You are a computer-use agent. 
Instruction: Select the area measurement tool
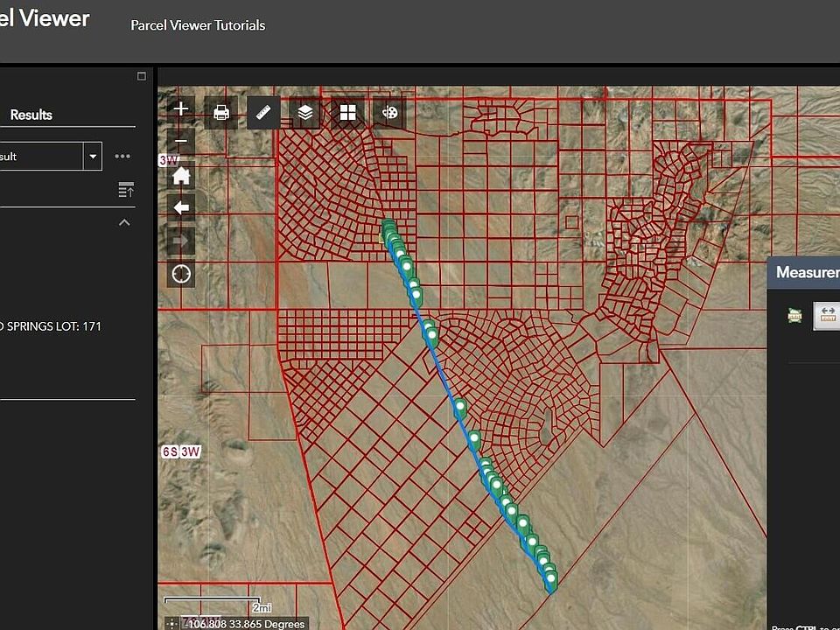point(794,316)
